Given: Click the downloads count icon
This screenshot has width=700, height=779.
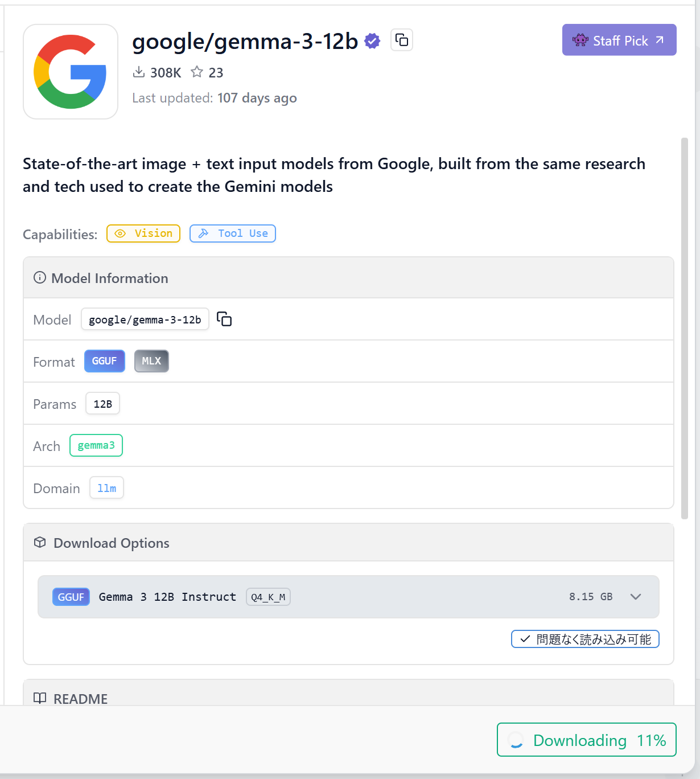Looking at the screenshot, I should click(138, 72).
